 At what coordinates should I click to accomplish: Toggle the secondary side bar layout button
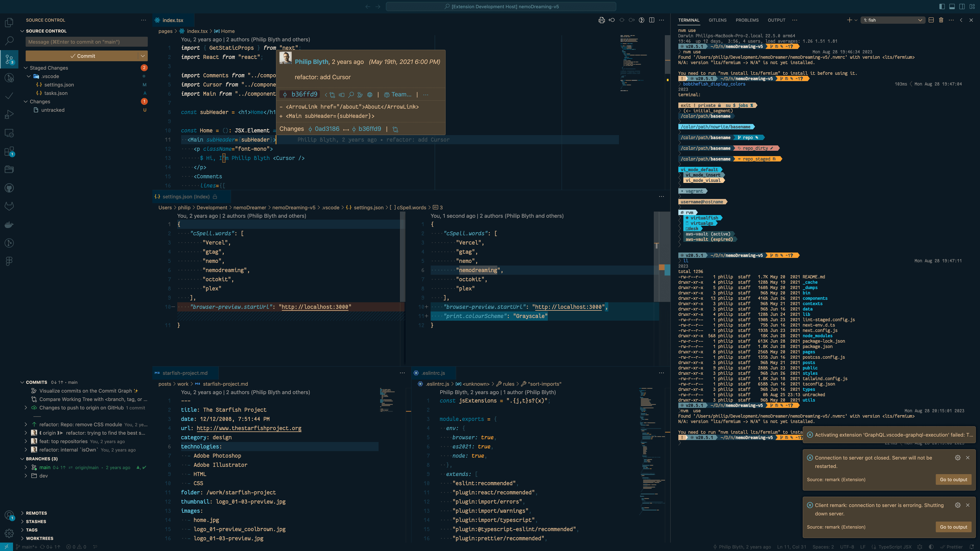pyautogui.click(x=962, y=6)
